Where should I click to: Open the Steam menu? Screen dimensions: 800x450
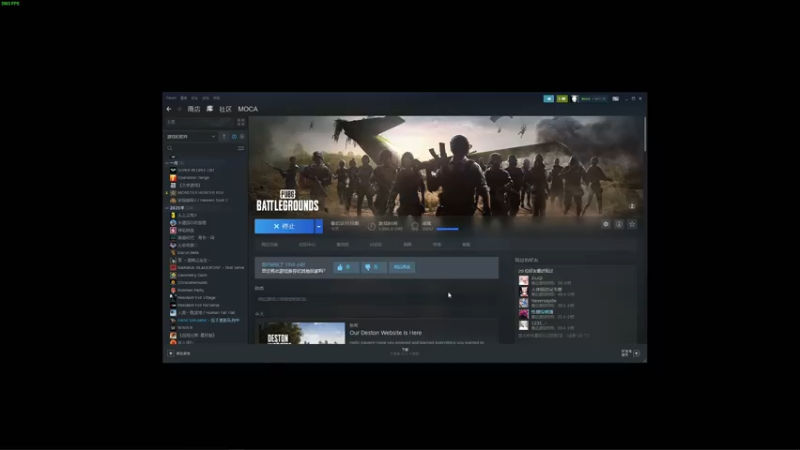tap(171, 98)
